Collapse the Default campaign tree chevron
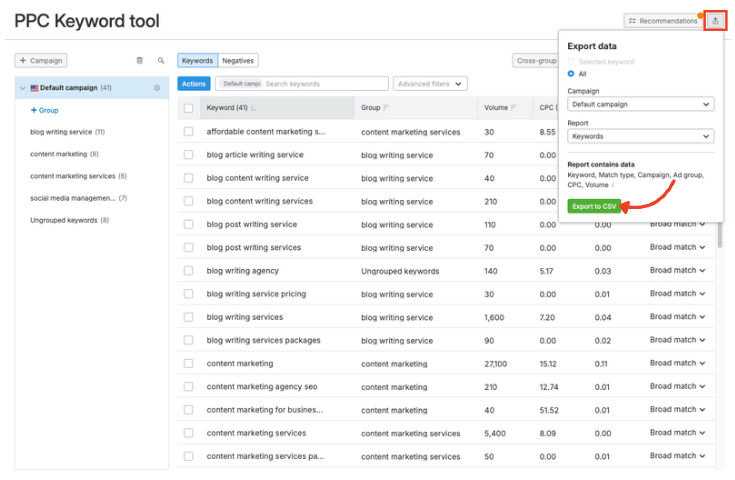 [23, 88]
